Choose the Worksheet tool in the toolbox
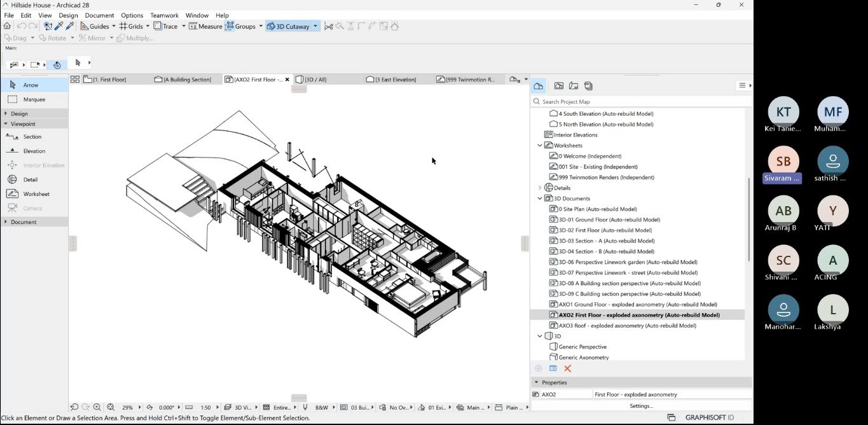This screenshot has width=868, height=425. 36,194
